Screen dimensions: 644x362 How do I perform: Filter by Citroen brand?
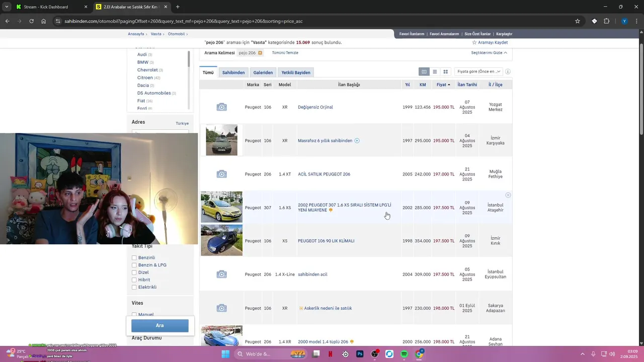point(145,77)
